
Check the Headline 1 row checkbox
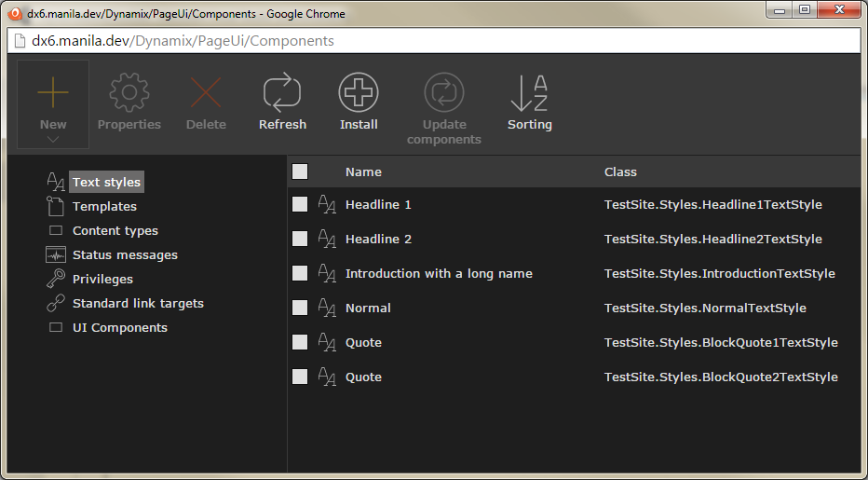click(300, 204)
